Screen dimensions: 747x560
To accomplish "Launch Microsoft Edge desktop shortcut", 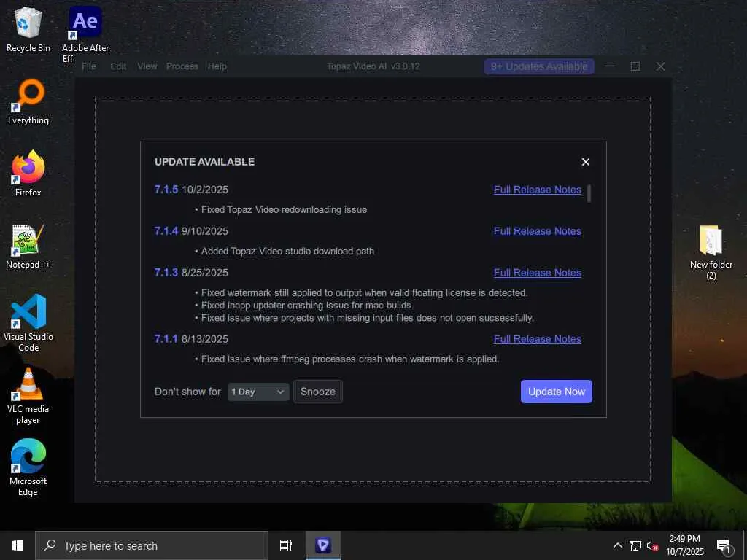I will (28, 468).
